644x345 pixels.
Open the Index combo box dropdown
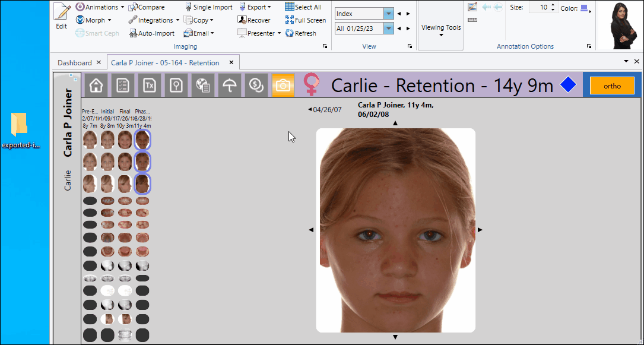[x=388, y=13]
